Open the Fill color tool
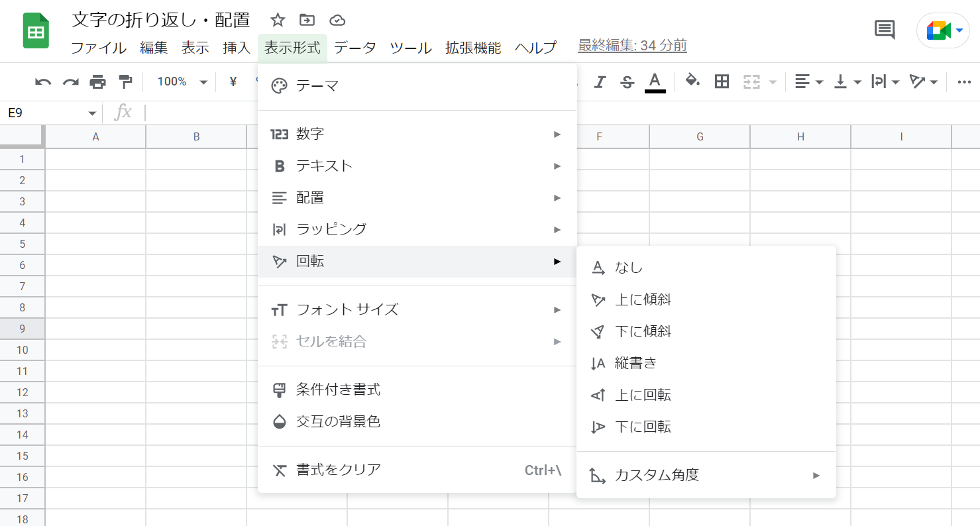Viewport: 980px width, 526px height. [x=692, y=81]
